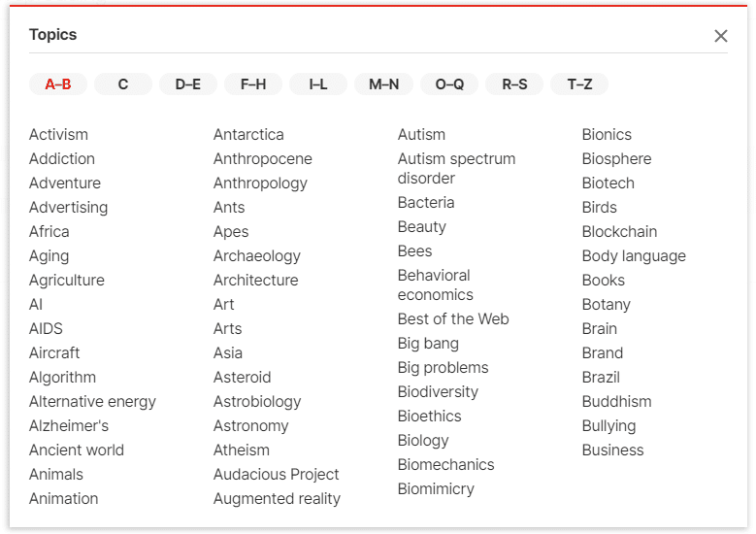Open the Activism topic link

tap(58, 134)
